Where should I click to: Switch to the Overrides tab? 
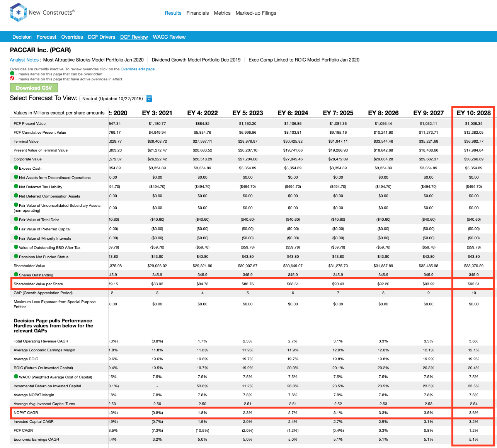(72, 37)
